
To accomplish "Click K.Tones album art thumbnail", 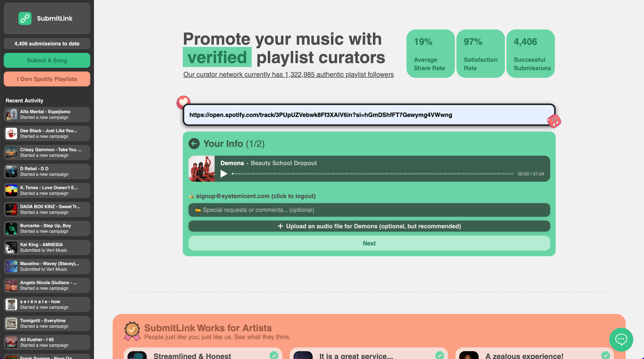I will (11, 190).
